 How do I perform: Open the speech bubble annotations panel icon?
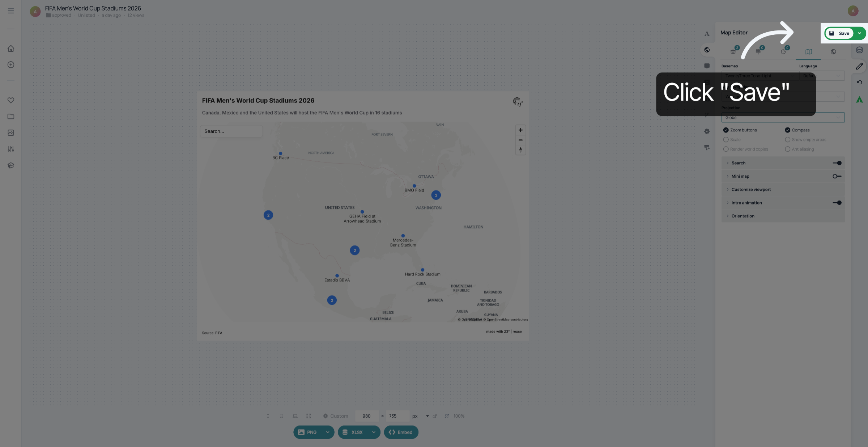click(x=707, y=66)
